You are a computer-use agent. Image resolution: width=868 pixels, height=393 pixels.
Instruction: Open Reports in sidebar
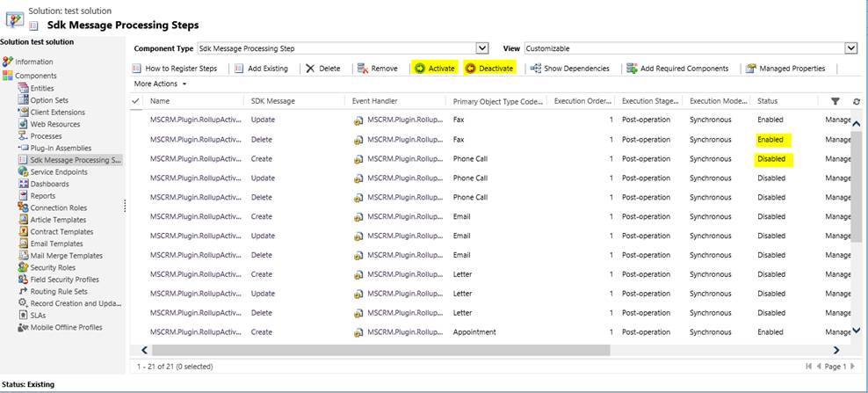coord(43,196)
